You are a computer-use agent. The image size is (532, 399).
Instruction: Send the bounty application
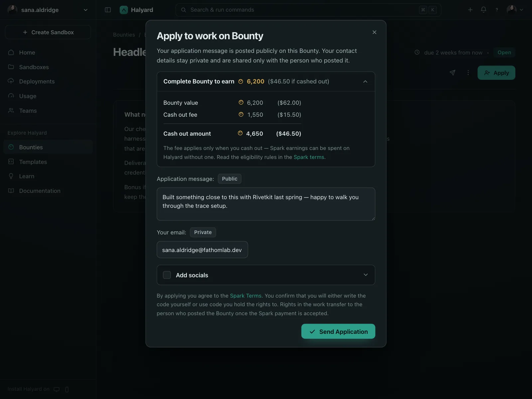tap(338, 332)
